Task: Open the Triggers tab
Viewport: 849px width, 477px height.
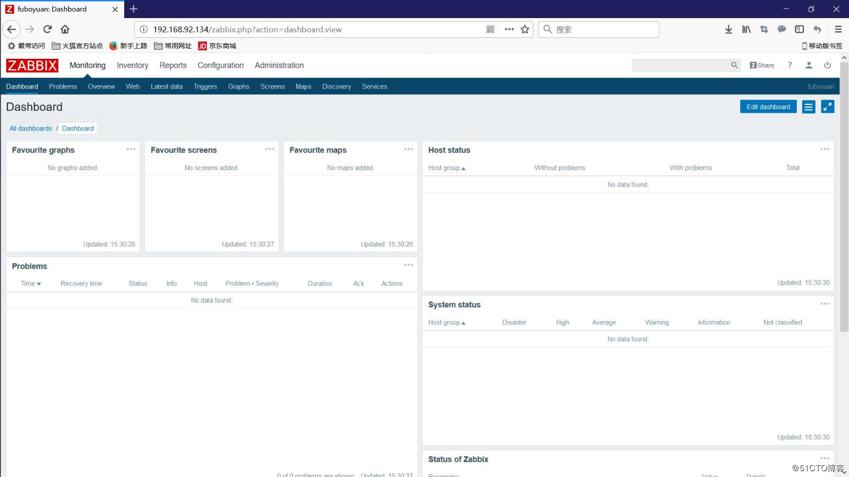Action: pos(205,87)
